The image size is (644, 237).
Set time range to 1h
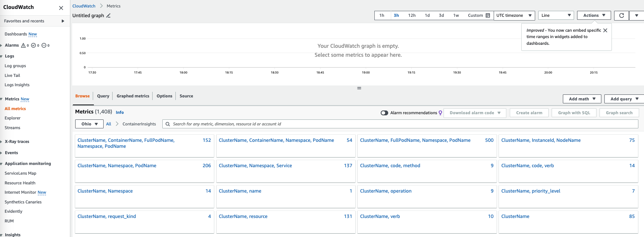[382, 15]
